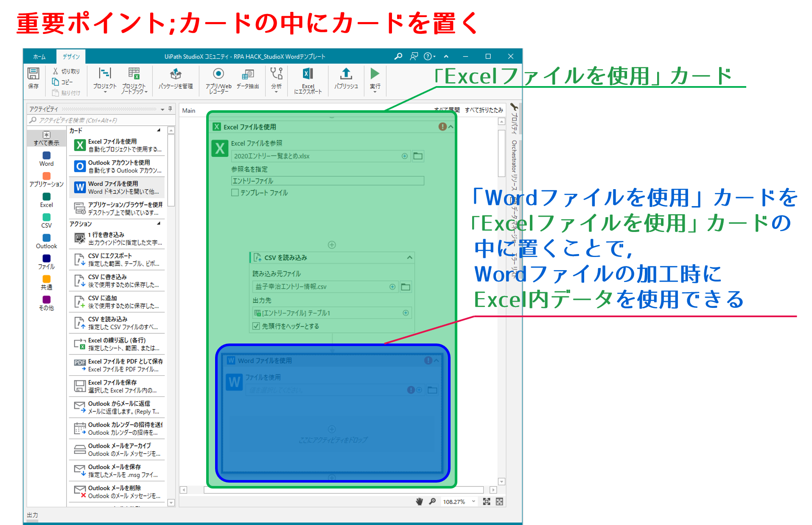Open the feedback icon in title bar
Screen dimensions: 812x525
[414, 56]
